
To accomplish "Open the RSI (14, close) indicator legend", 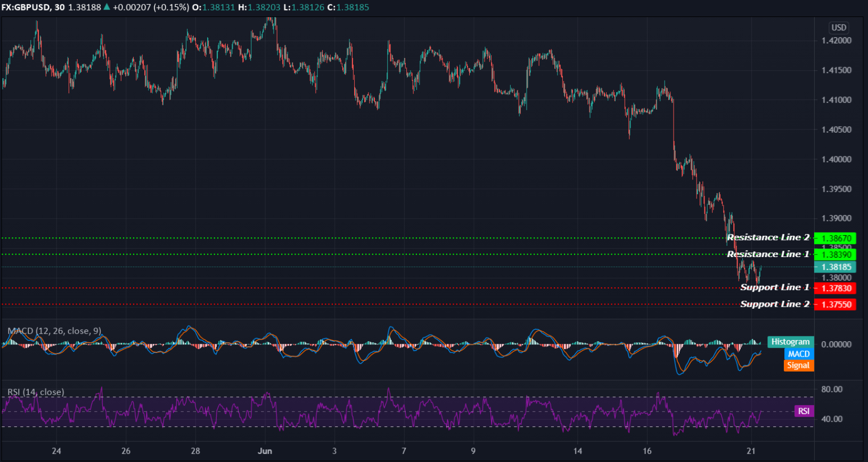I will point(36,392).
